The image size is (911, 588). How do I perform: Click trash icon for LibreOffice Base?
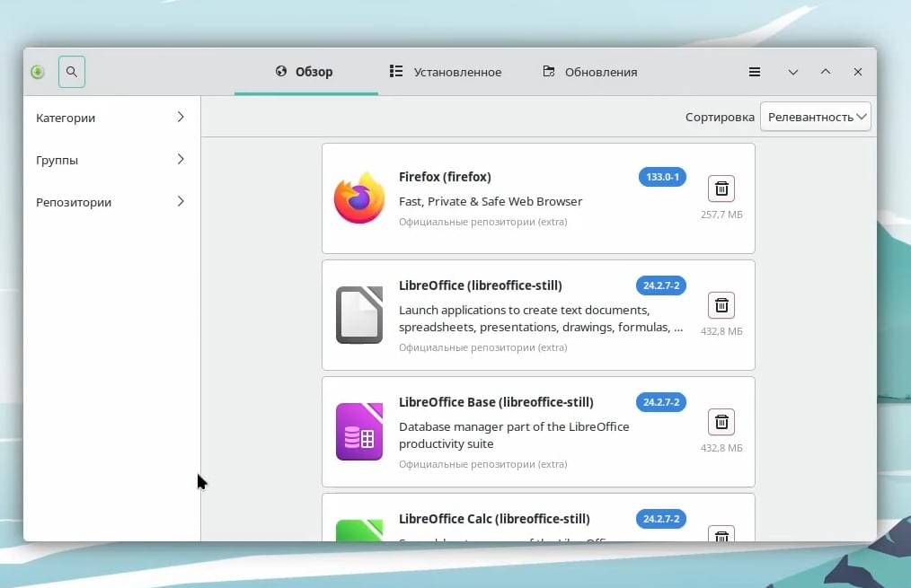pyautogui.click(x=721, y=422)
